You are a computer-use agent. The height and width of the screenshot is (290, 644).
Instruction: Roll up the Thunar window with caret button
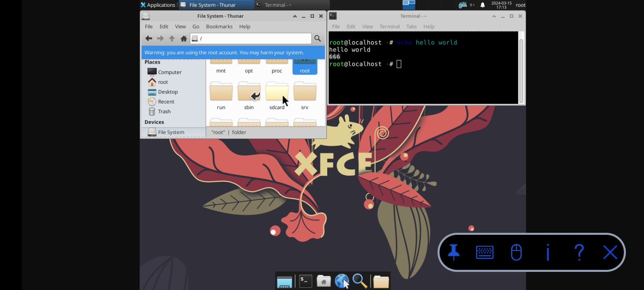tap(295, 16)
